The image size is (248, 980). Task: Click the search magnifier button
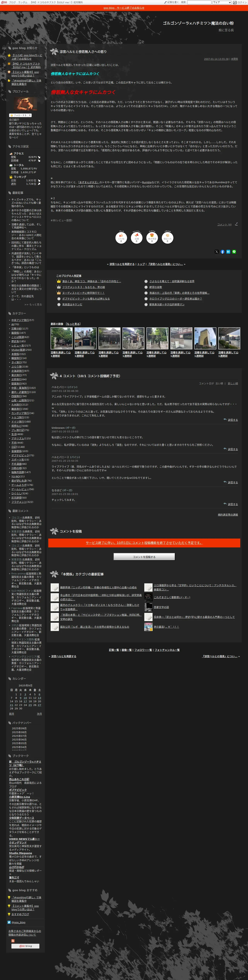[x=235, y=2]
